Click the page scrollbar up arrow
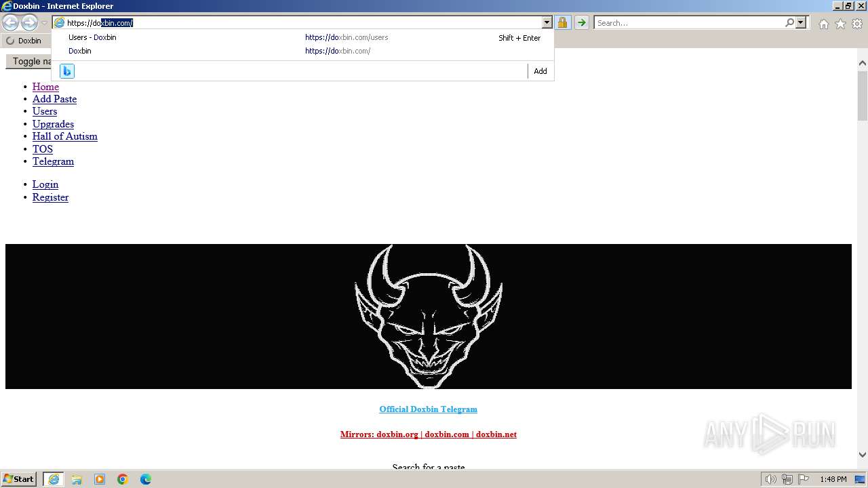 point(863,63)
